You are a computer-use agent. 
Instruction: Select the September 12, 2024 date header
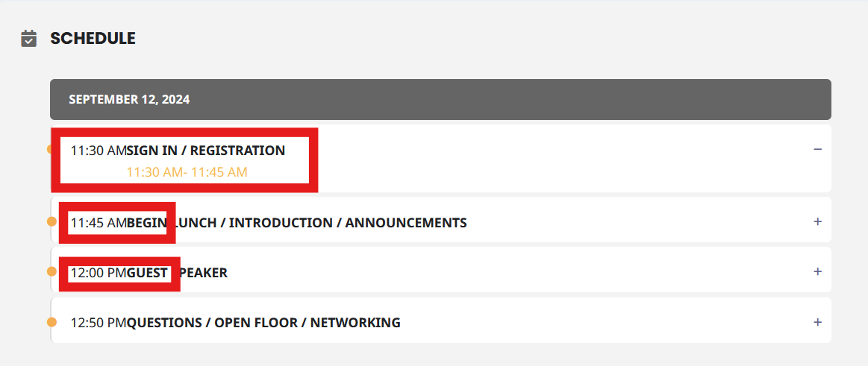440,100
